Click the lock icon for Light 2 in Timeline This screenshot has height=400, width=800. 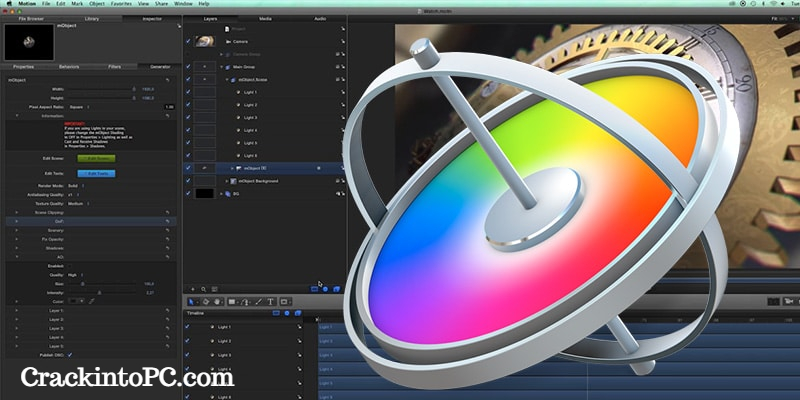pos(299,341)
